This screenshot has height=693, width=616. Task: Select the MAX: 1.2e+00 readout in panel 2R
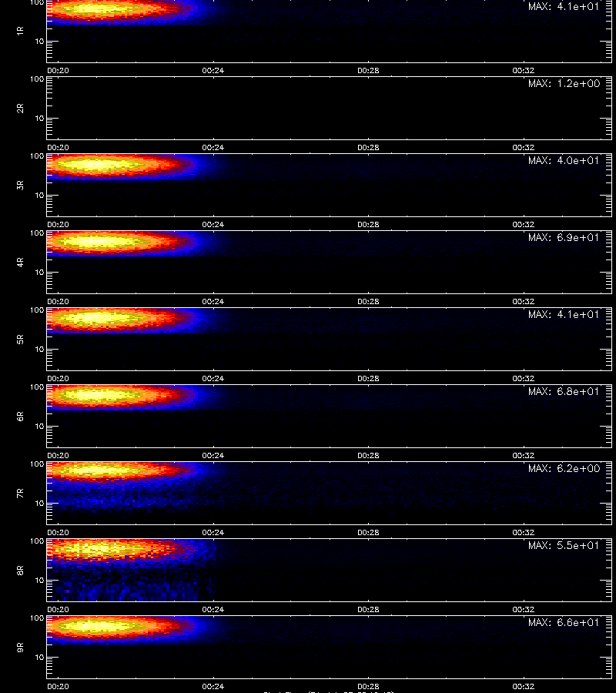(564, 83)
